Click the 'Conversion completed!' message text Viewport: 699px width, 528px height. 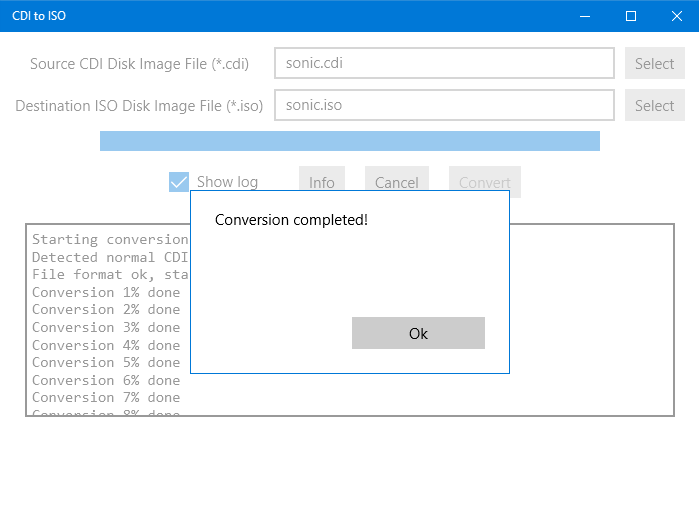coord(291,220)
